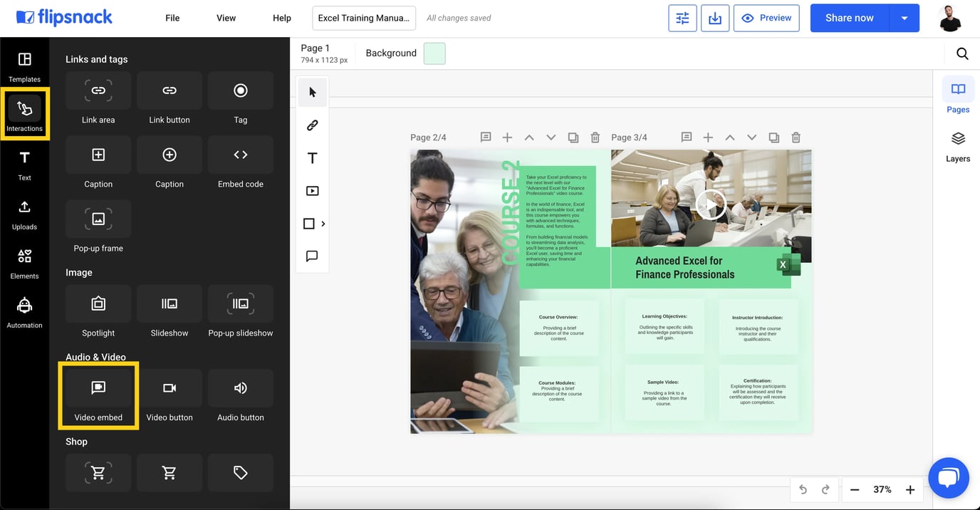980x510 pixels.
Task: Add a Slideshow element
Action: pos(169,311)
